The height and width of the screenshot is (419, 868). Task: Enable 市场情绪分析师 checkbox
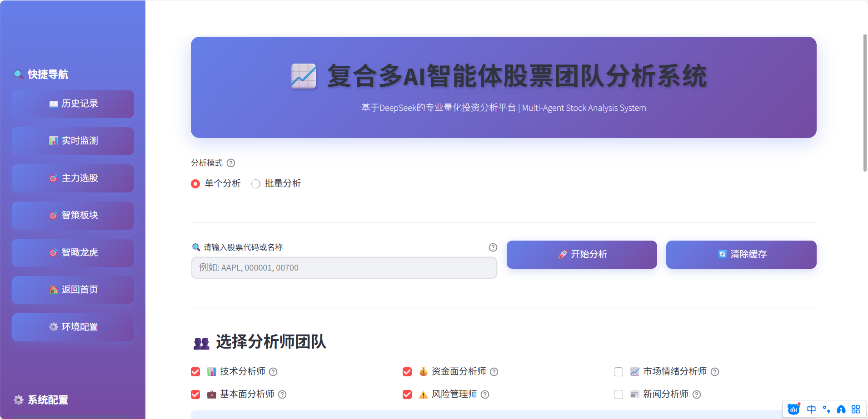pyautogui.click(x=619, y=372)
